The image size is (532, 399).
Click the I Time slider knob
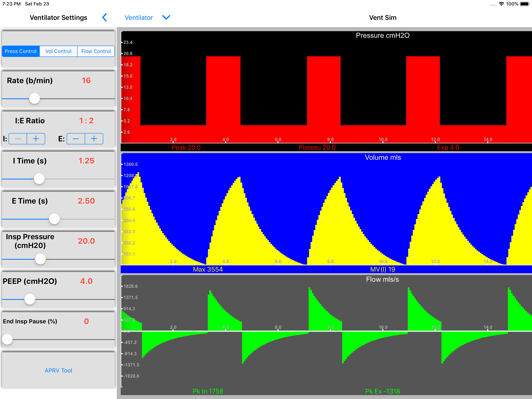tap(39, 179)
